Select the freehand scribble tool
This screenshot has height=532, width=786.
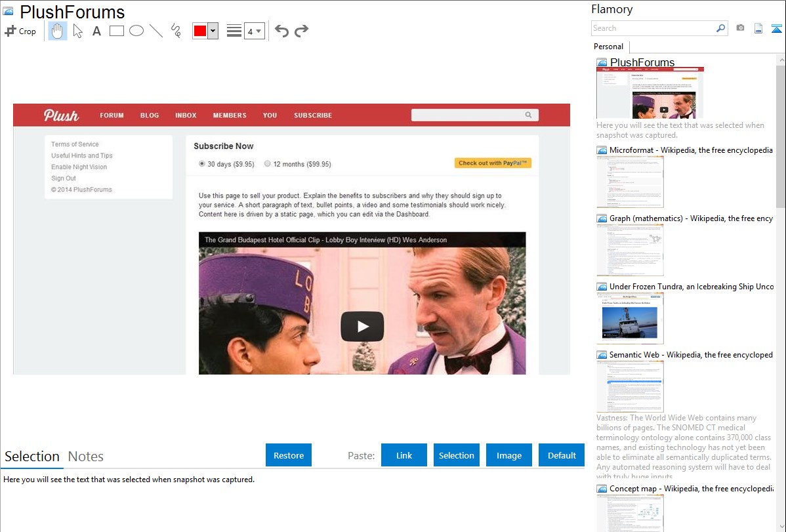[x=176, y=31]
